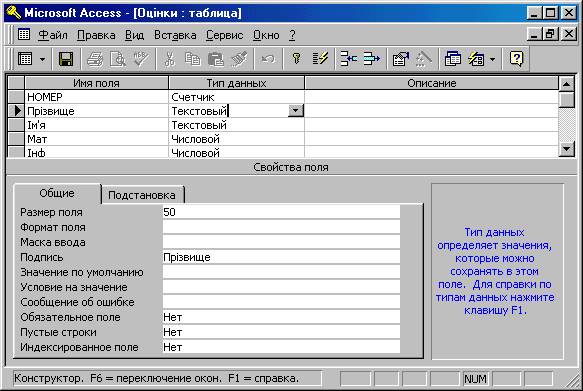The image size is (583, 391).
Task: Click the Маска ввода input box
Action: click(x=281, y=242)
